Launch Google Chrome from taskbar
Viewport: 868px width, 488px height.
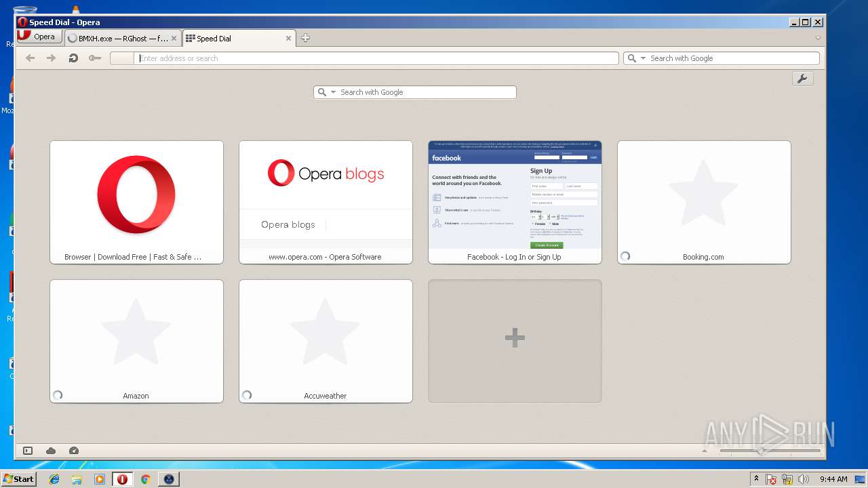(145, 479)
